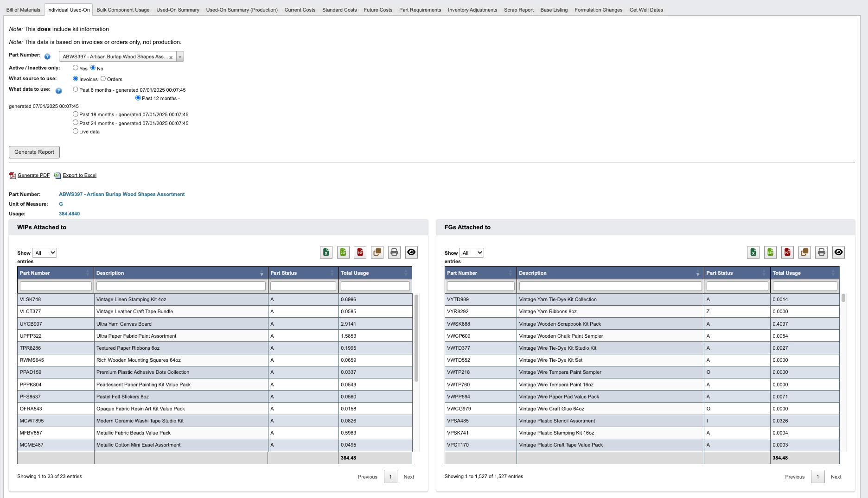Image resolution: width=868 pixels, height=498 pixels.
Task: Change Show entries selection for FGs panel
Action: coord(471,252)
